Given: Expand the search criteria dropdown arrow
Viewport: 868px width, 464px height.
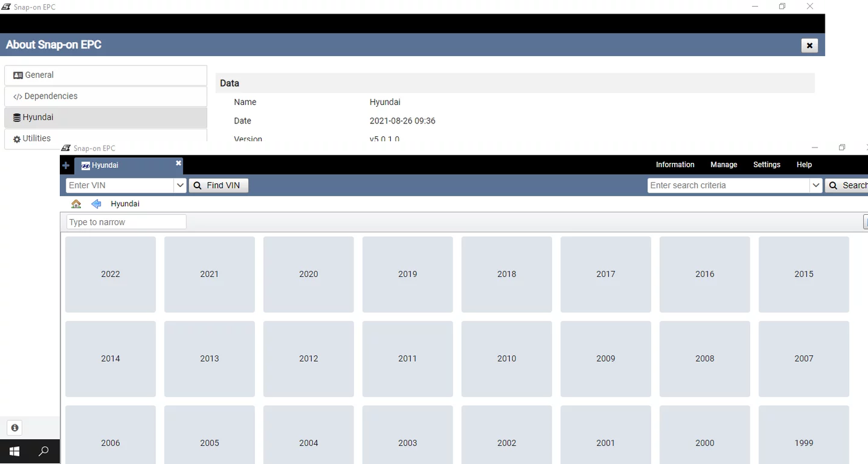Looking at the screenshot, I should coord(816,185).
